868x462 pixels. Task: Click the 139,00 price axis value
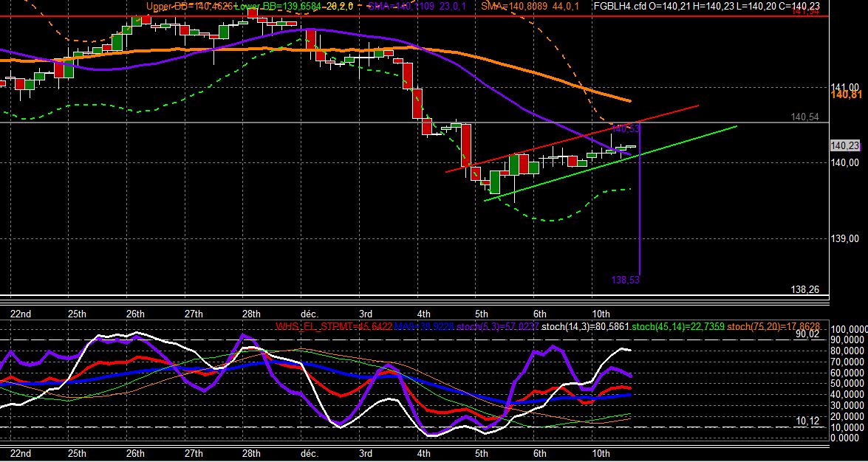(845, 238)
